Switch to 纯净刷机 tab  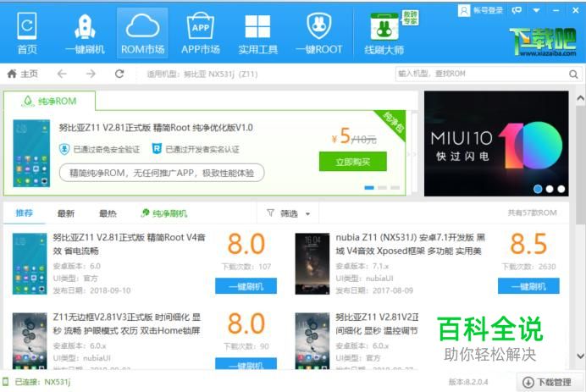pos(164,213)
